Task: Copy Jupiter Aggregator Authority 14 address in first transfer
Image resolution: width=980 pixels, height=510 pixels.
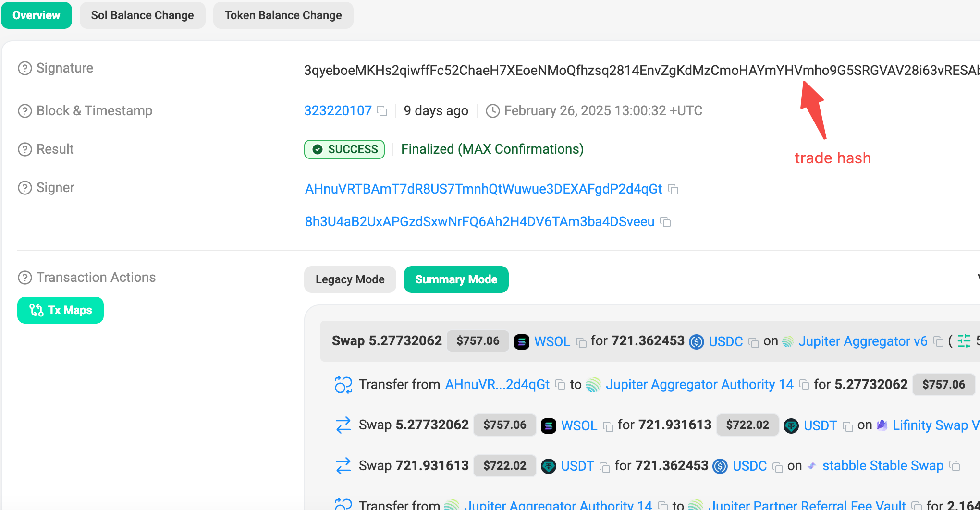Action: (804, 385)
